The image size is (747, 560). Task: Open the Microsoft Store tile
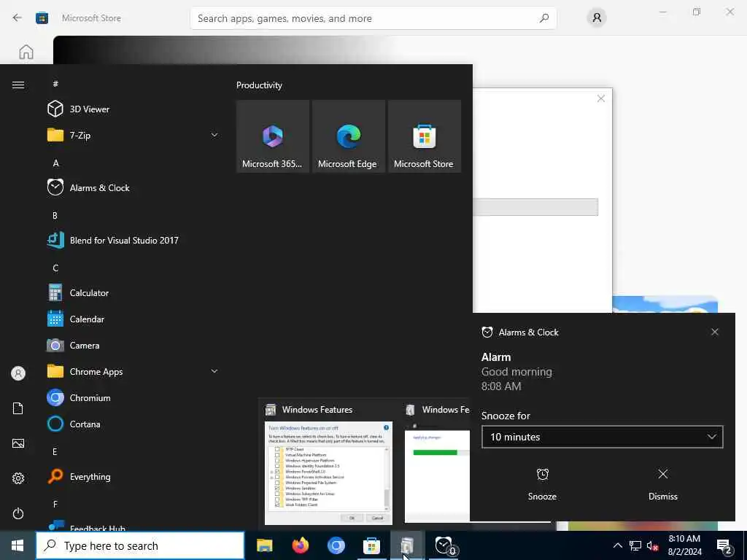(x=425, y=136)
